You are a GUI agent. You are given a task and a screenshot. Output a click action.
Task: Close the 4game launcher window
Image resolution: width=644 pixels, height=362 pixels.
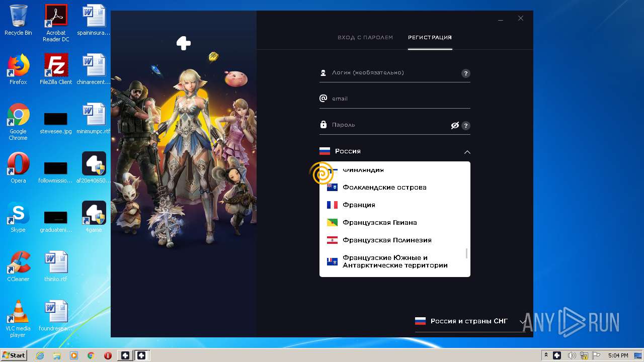(x=521, y=19)
